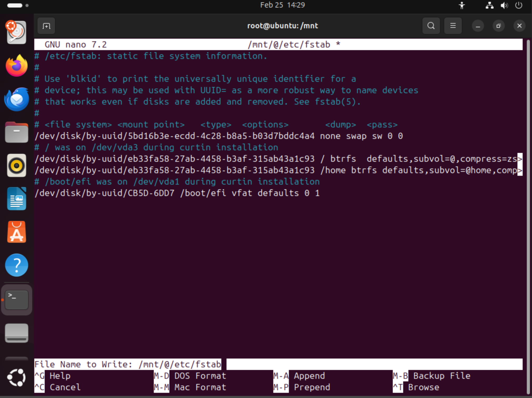This screenshot has height=398, width=532.
Task: Open the accessibility menu in top bar
Action: click(462, 5)
